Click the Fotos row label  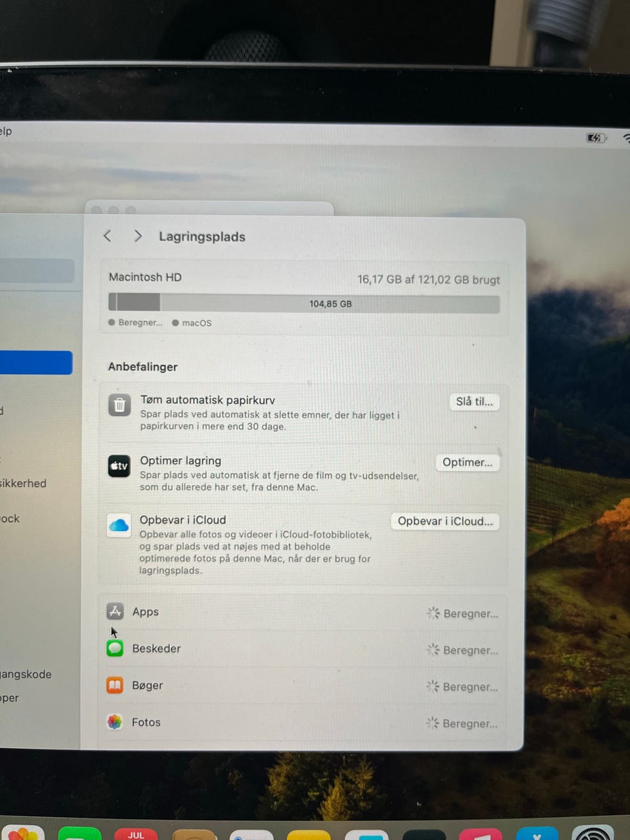tap(146, 722)
